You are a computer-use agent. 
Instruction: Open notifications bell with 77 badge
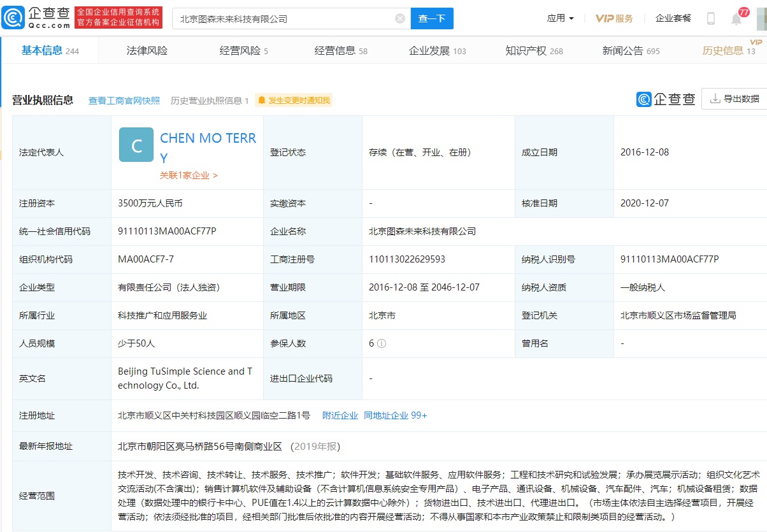pos(736,18)
